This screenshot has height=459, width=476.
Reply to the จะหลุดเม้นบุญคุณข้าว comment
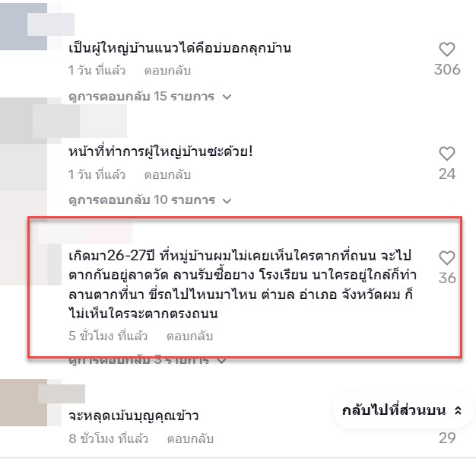pyautogui.click(x=190, y=438)
